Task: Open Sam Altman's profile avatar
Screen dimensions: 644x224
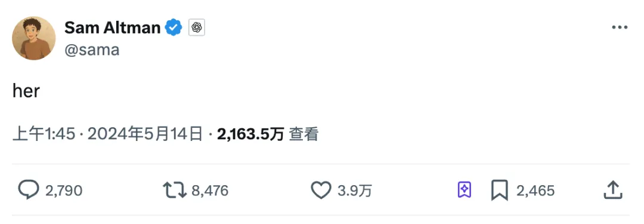Action: pos(34,38)
